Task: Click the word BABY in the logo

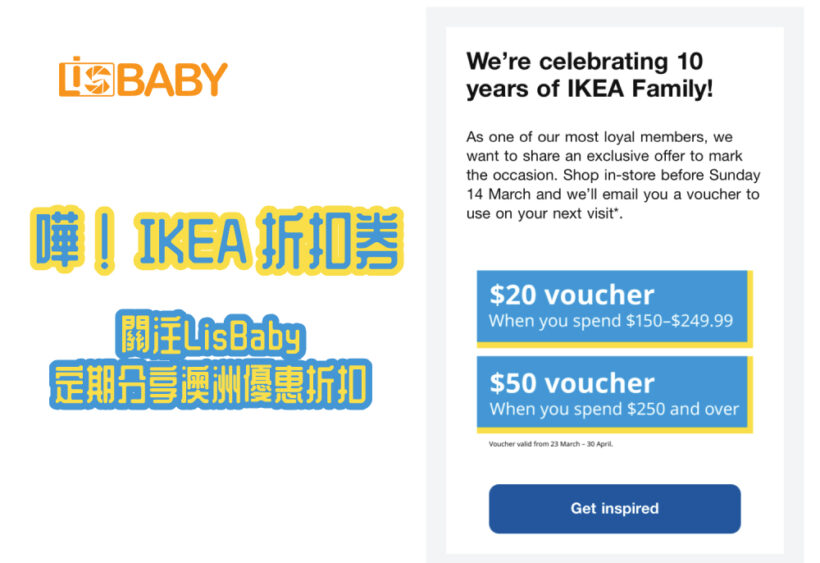Action: coord(173,79)
